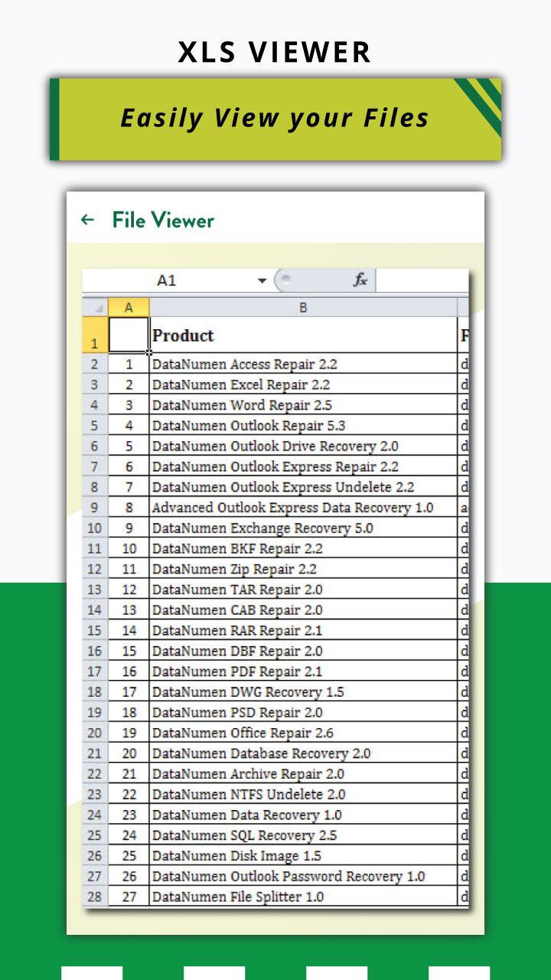Click the select-all corner triangle
This screenshot has height=980, width=551.
96,308
